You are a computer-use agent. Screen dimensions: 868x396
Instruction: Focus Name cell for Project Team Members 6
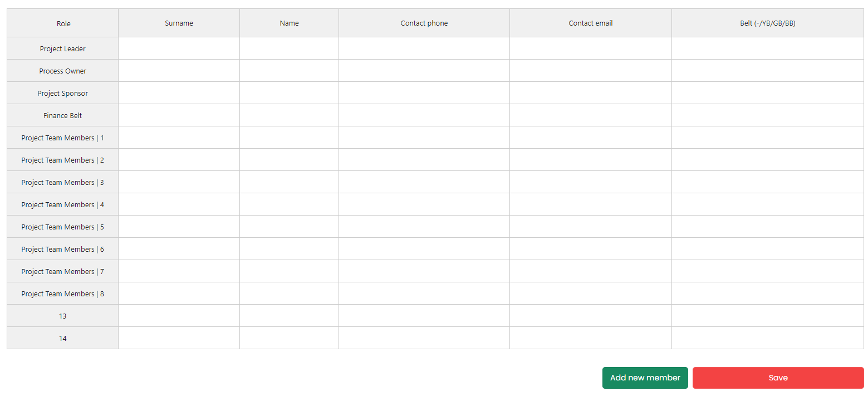[289, 249]
